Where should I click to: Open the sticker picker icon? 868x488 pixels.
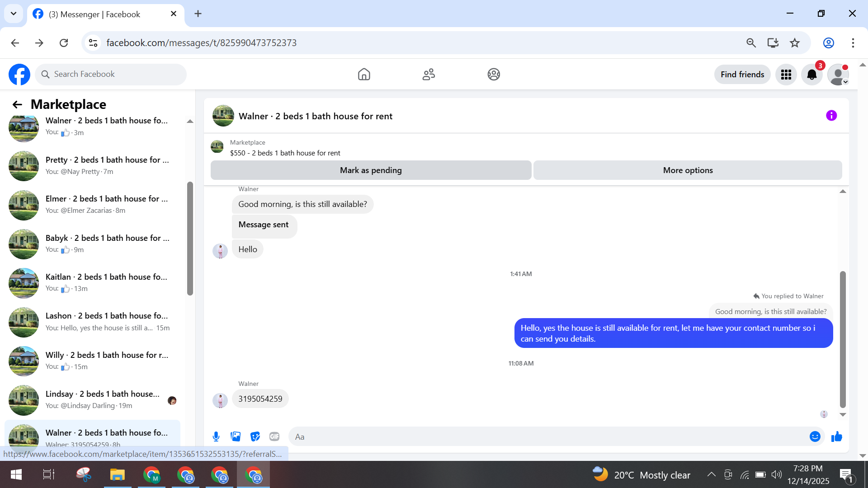255,436
